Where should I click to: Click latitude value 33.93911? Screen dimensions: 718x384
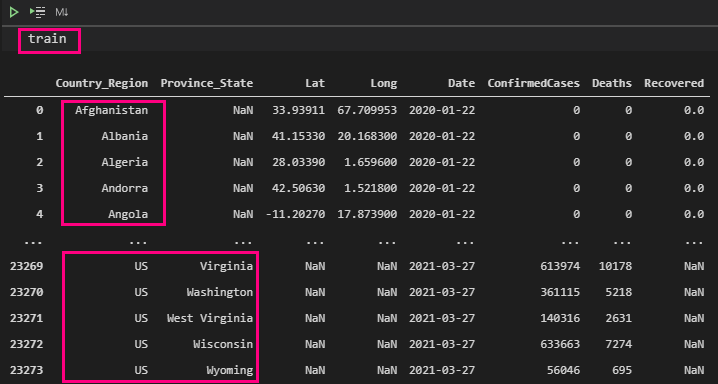[x=299, y=110]
